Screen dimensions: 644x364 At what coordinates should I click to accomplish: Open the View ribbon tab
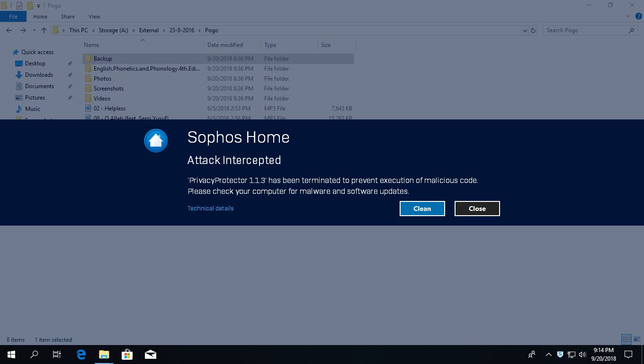[94, 17]
